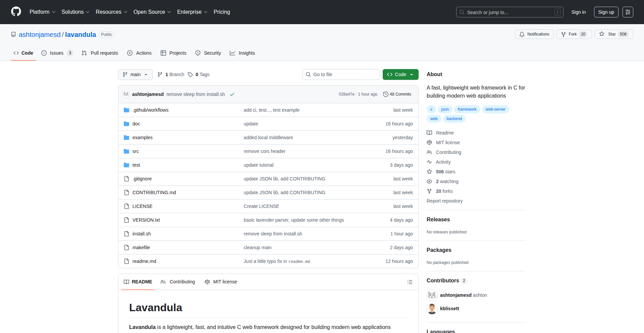Expand the Enterprise menu
This screenshot has height=333, width=644.
point(192,12)
